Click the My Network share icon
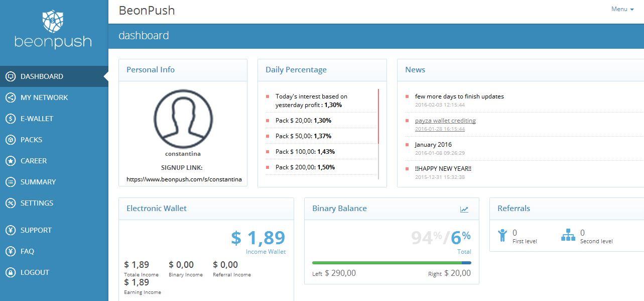Viewport: 644px width, 301px height. 11,97
